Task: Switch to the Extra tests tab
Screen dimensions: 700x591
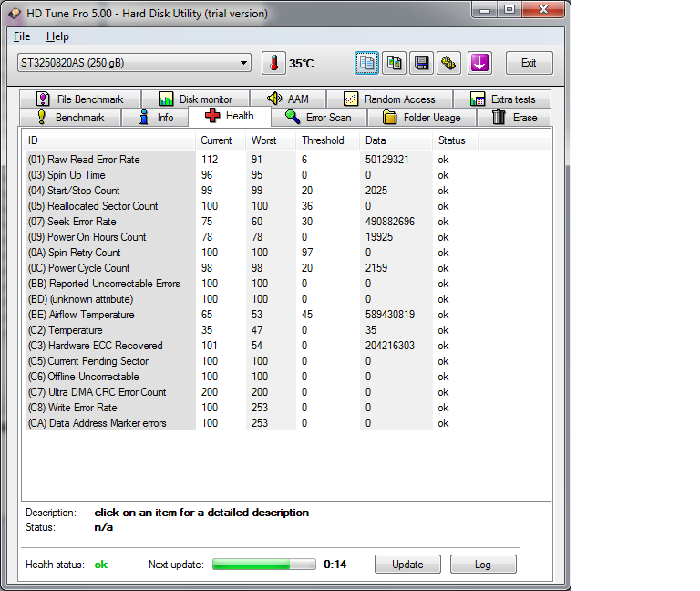Action: click(x=502, y=98)
